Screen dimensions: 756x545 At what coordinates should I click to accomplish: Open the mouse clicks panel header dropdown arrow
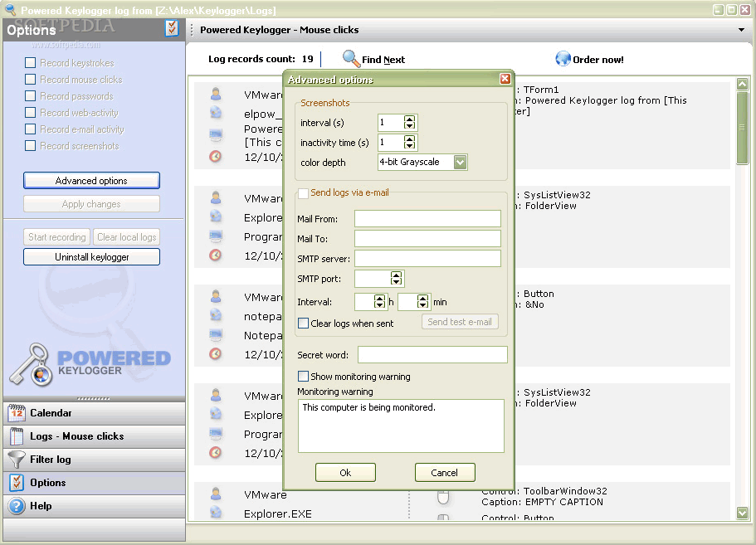click(741, 30)
